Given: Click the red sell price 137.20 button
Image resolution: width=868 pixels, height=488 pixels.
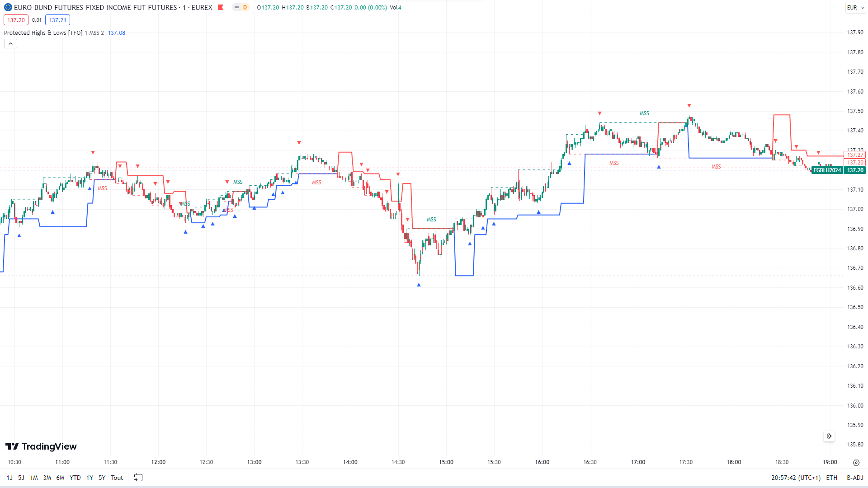Looking at the screenshot, I should 16,20.
